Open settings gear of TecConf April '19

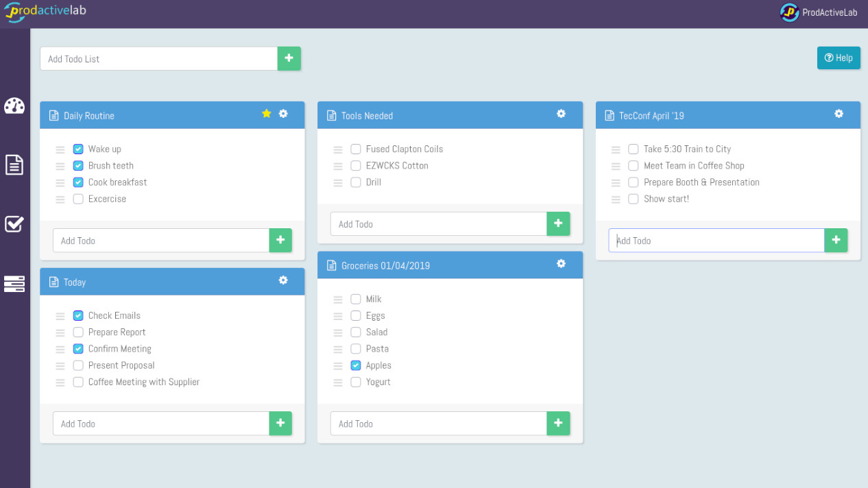839,114
